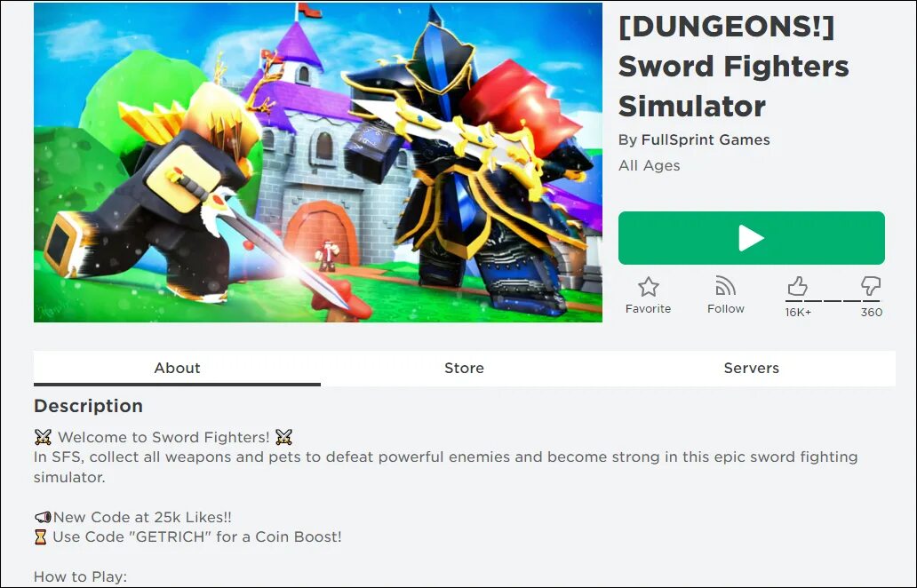Click the Follow label text

pos(726,308)
